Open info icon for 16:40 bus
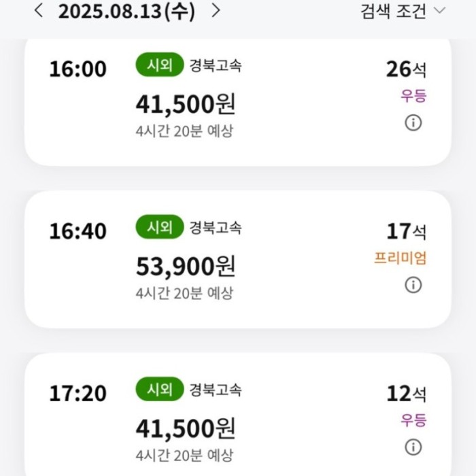 [x=413, y=285]
